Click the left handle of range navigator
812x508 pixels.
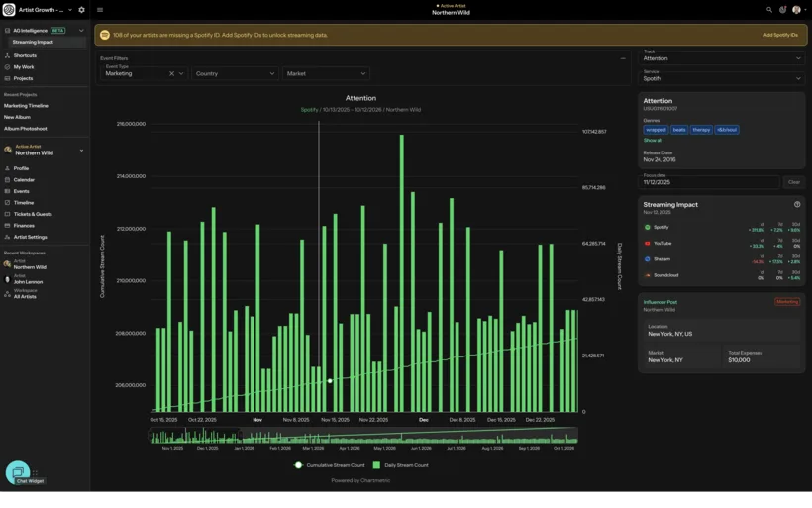152,436
